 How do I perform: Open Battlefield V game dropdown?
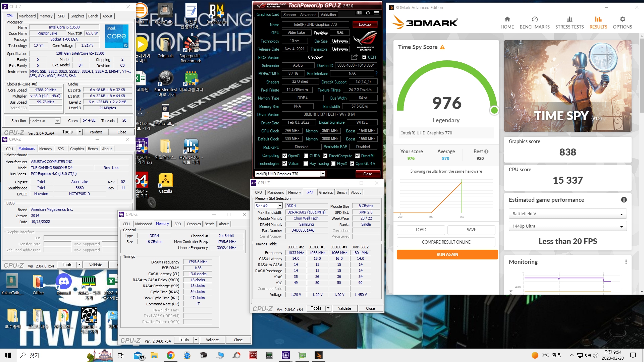click(x=568, y=214)
